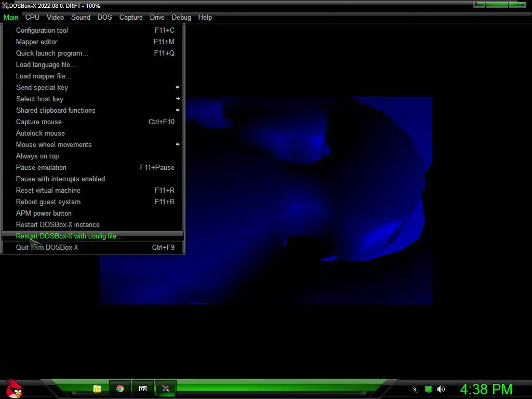
Task: Open the Drive menu
Action: coord(157,17)
